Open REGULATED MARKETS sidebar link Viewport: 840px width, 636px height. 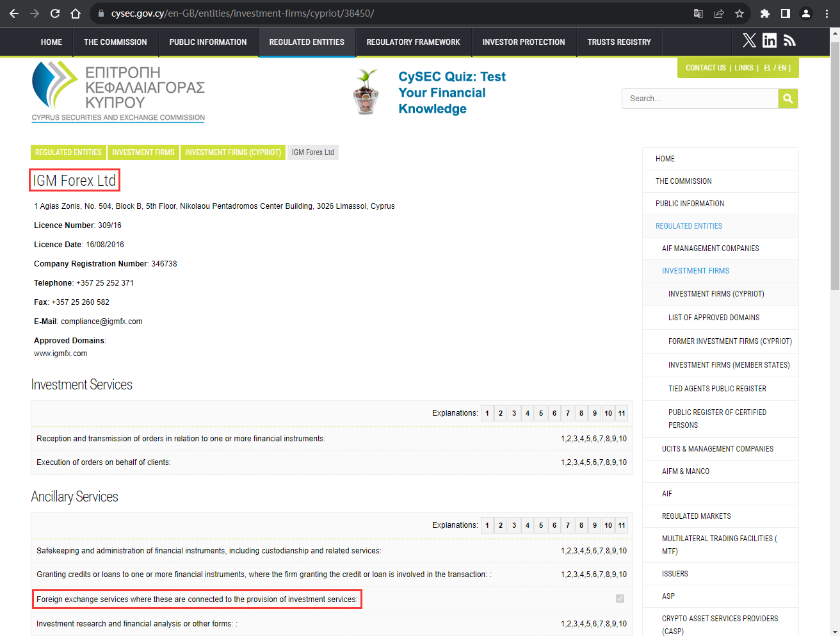[x=720, y=516]
